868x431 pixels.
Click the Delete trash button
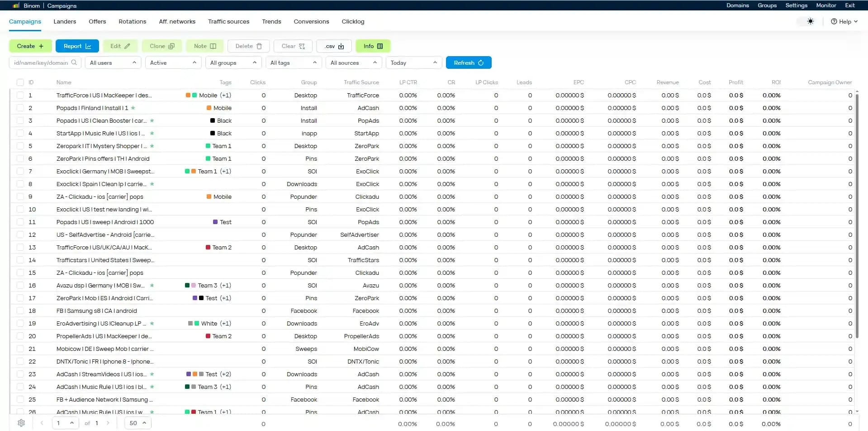pyautogui.click(x=248, y=46)
